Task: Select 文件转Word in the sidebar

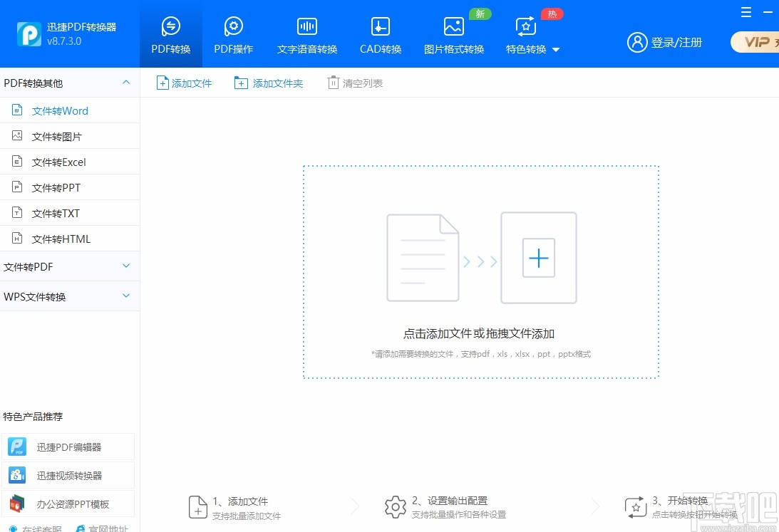Action: click(59, 110)
